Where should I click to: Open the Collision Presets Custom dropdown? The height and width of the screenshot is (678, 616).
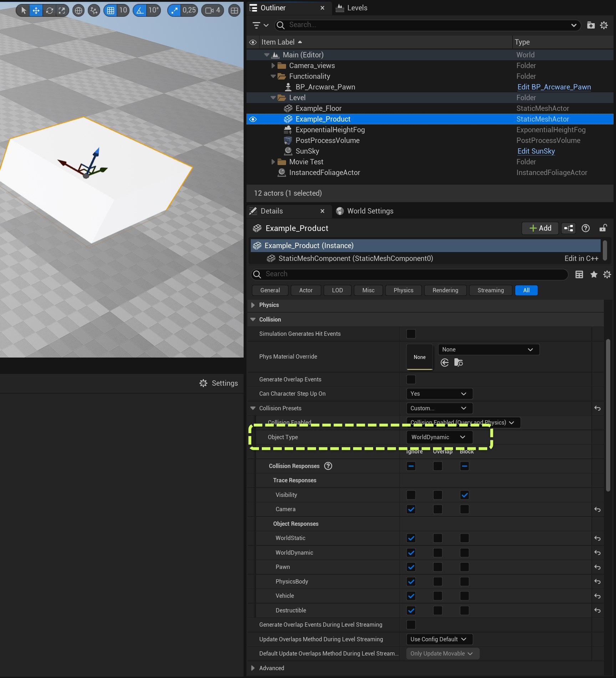point(439,408)
